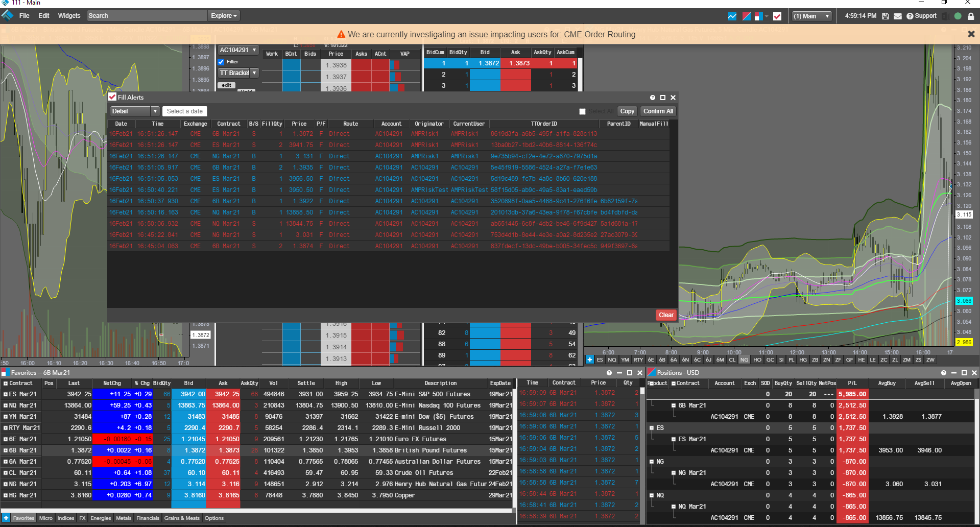Open the chart widget icon in top toolbar
Viewport: 980px width, 527px height.
tap(732, 16)
